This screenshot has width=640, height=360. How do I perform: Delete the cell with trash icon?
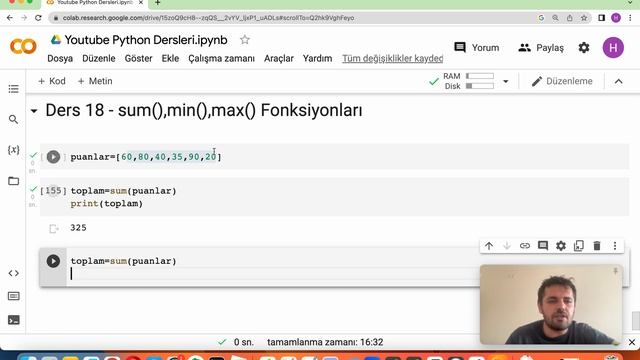pyautogui.click(x=597, y=246)
